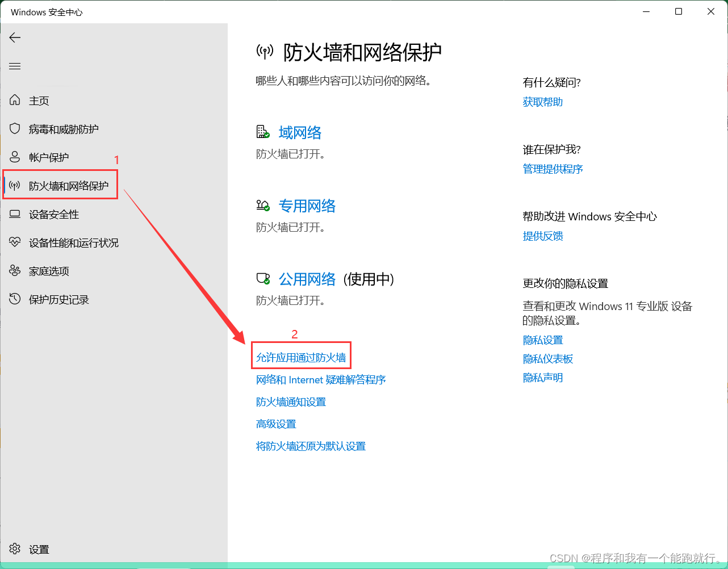This screenshot has width=728, height=569.
Task: Click the back arrow icon
Action: 15,37
